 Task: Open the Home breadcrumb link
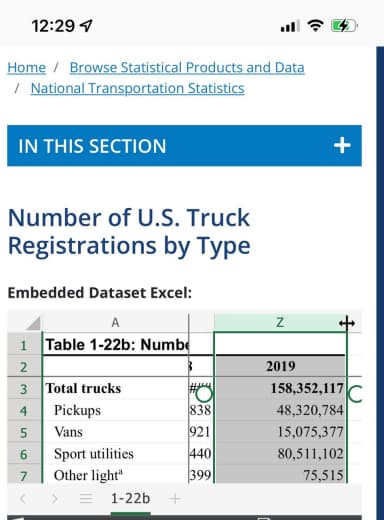tap(27, 67)
